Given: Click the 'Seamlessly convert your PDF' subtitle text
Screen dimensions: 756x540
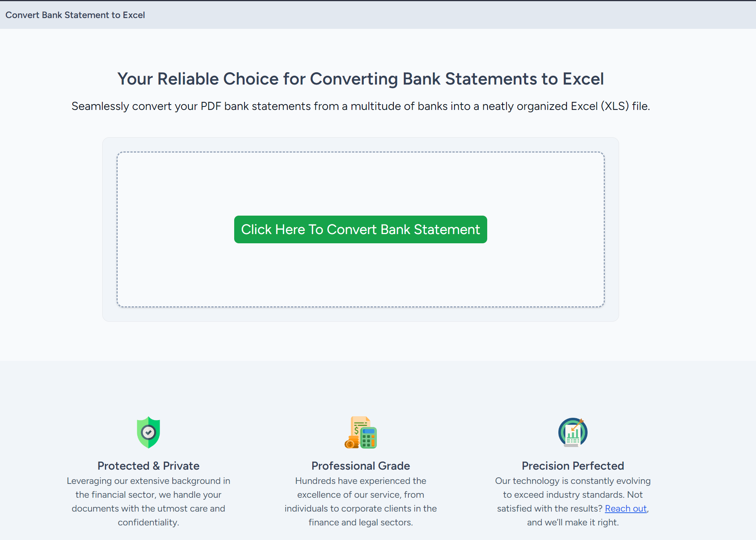Looking at the screenshot, I should coord(361,106).
